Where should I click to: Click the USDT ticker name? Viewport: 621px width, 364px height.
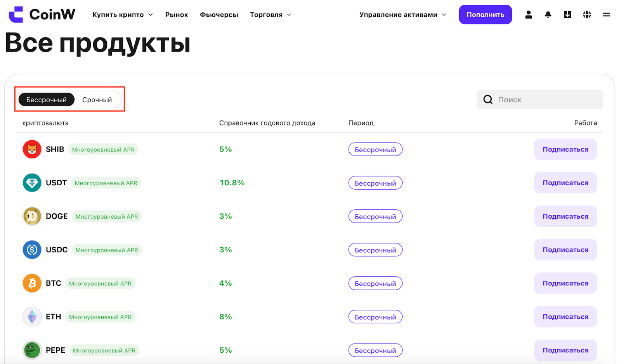click(x=56, y=183)
